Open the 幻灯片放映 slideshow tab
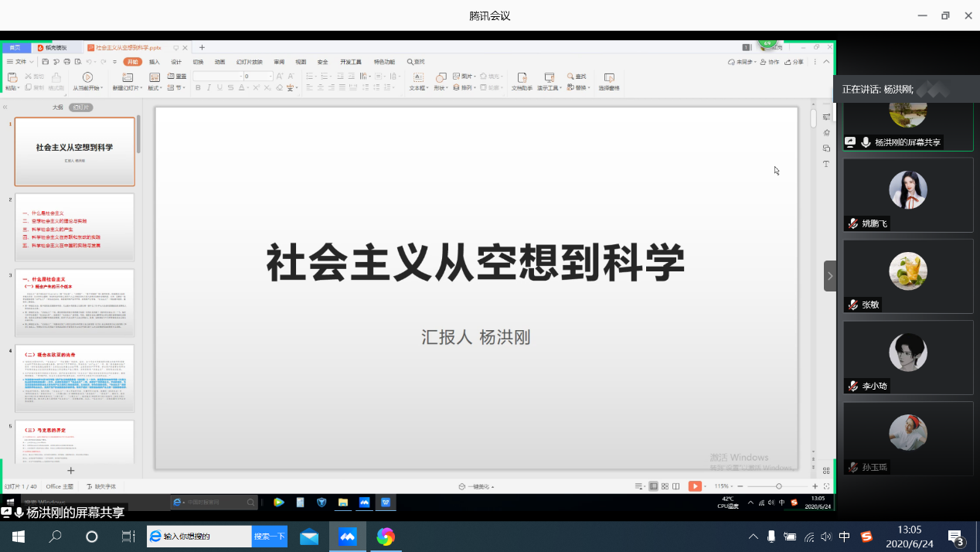 click(249, 62)
